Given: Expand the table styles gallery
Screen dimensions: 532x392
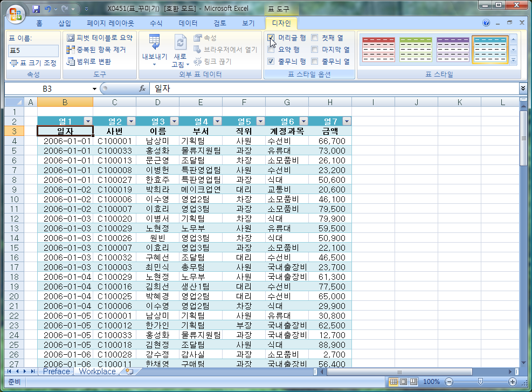Looking at the screenshot, I should [513, 61].
